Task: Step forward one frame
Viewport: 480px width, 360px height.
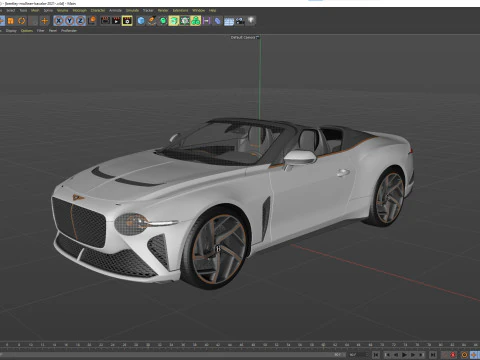Action: [413, 355]
